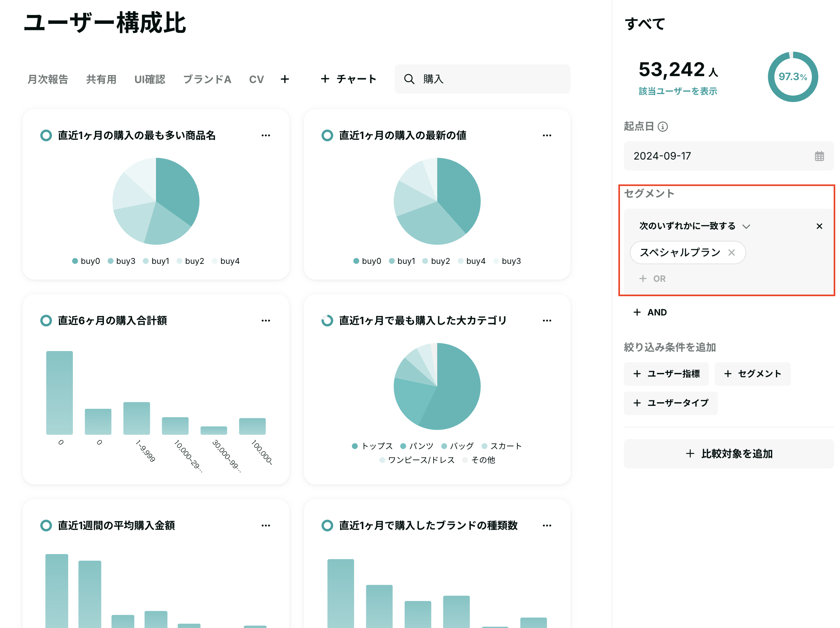This screenshot has height=628, width=840.
Task: Open options menu for 直近1ヶ月で購入したブランドの種類数
Action: (x=547, y=526)
